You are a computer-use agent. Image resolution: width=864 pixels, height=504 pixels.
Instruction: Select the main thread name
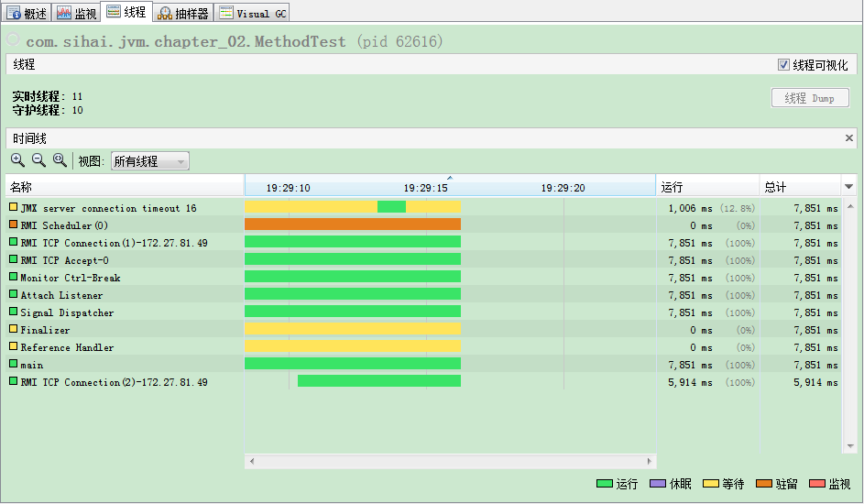tap(31, 365)
